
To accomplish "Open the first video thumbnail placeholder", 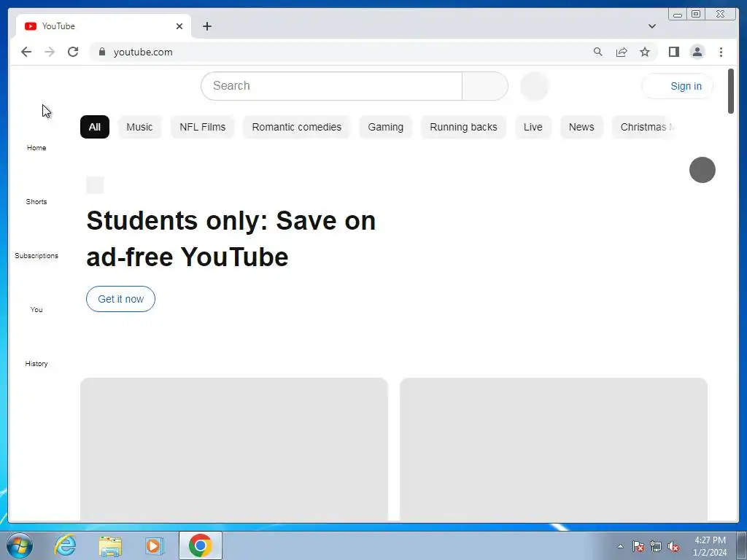I will tap(234, 449).
